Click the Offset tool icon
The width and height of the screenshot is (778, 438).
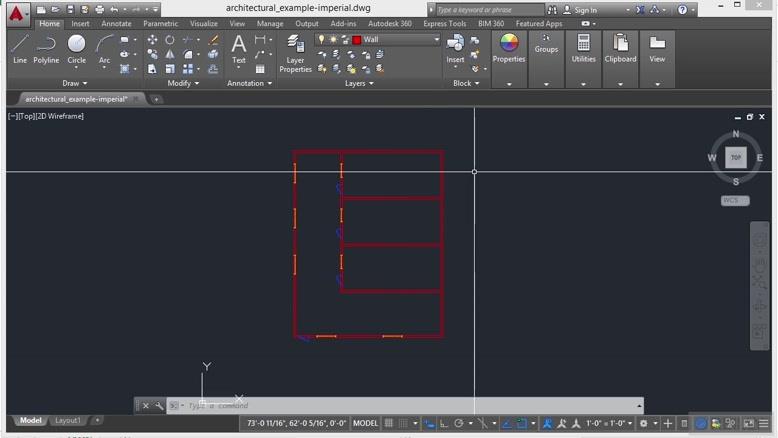(213, 69)
